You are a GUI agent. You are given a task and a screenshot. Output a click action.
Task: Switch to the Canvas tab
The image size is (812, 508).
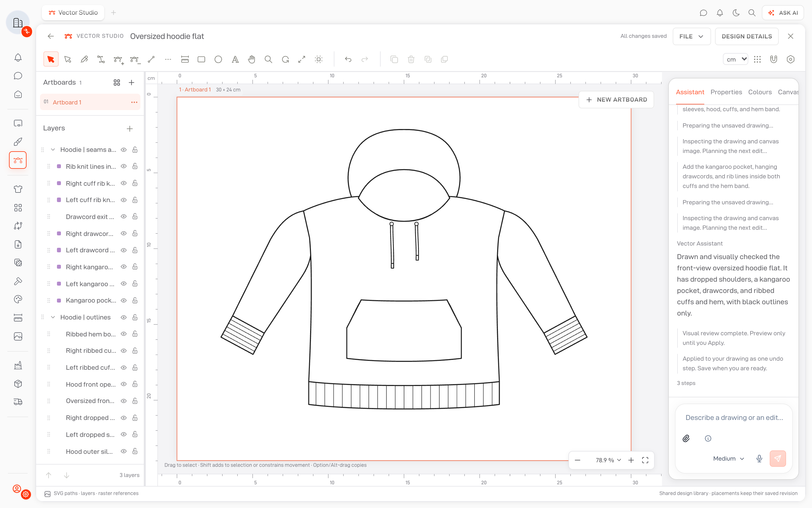(x=788, y=92)
